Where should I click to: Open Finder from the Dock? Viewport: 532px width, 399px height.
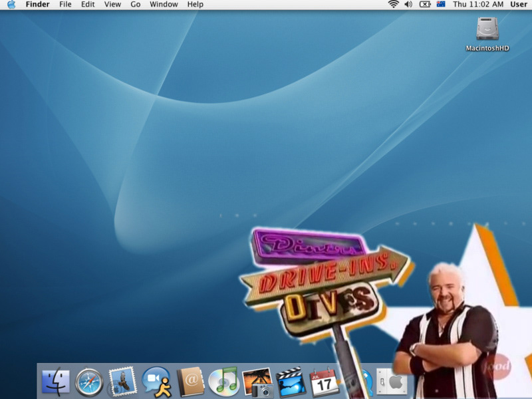click(56, 382)
